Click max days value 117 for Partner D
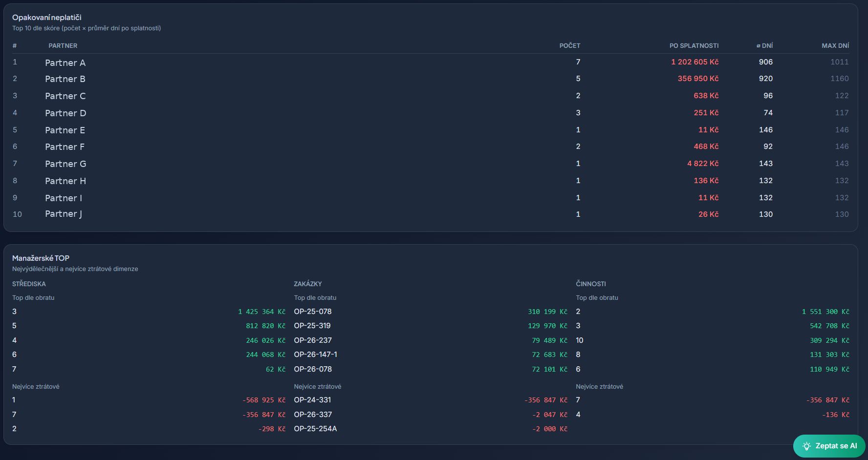This screenshot has height=460, width=868. click(x=842, y=113)
